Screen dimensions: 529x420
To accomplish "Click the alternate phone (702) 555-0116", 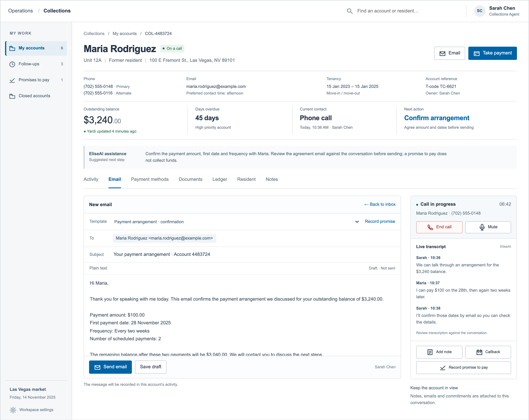I will [x=98, y=93].
